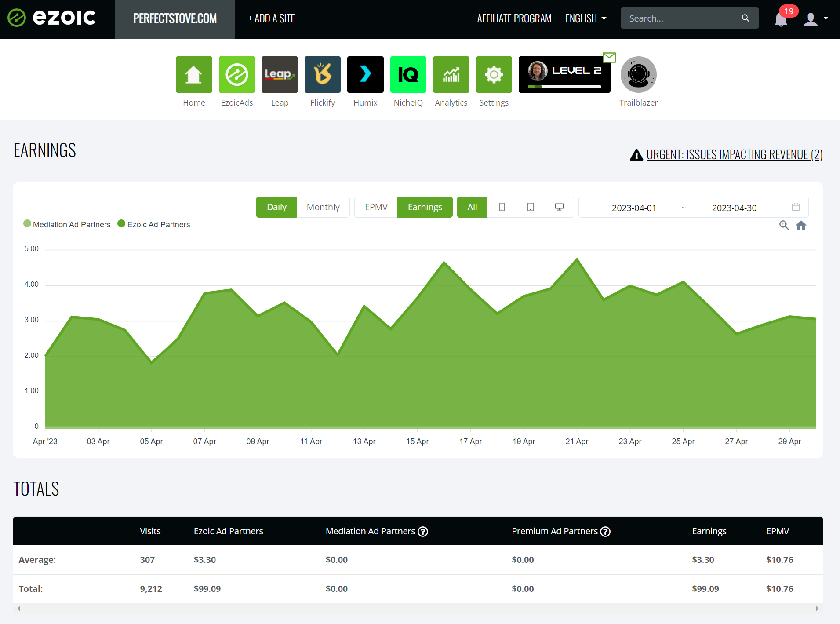Click the total visits value 9,212

coord(151,589)
